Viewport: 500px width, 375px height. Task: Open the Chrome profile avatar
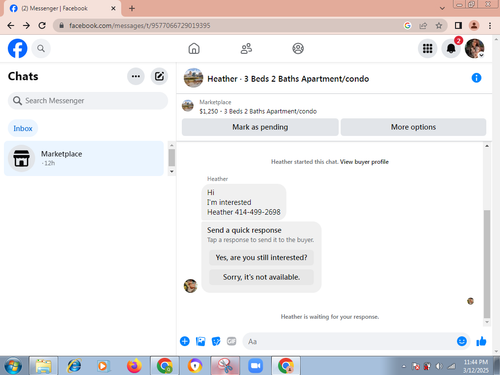pyautogui.click(x=474, y=26)
